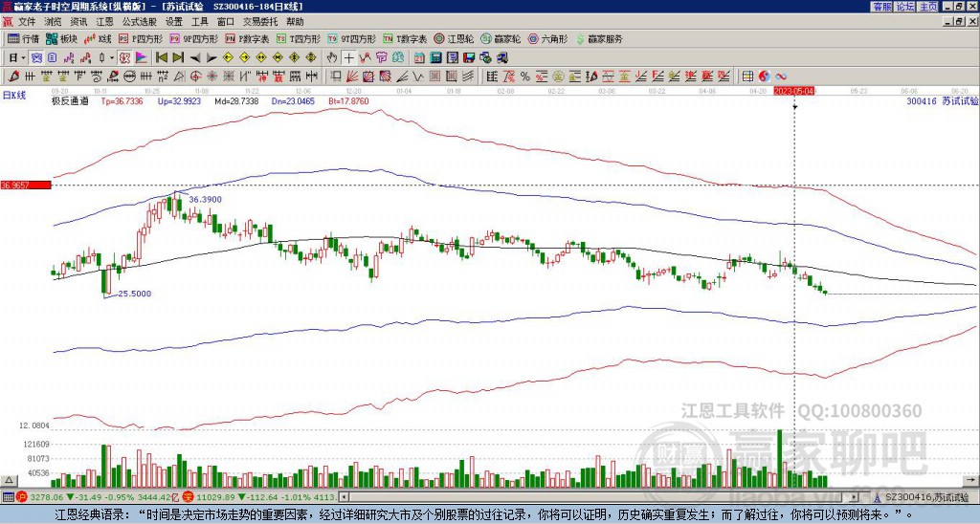Image resolution: width=980 pixels, height=524 pixels.
Task: Click the 2023-05-04 date marker
Action: (x=794, y=91)
